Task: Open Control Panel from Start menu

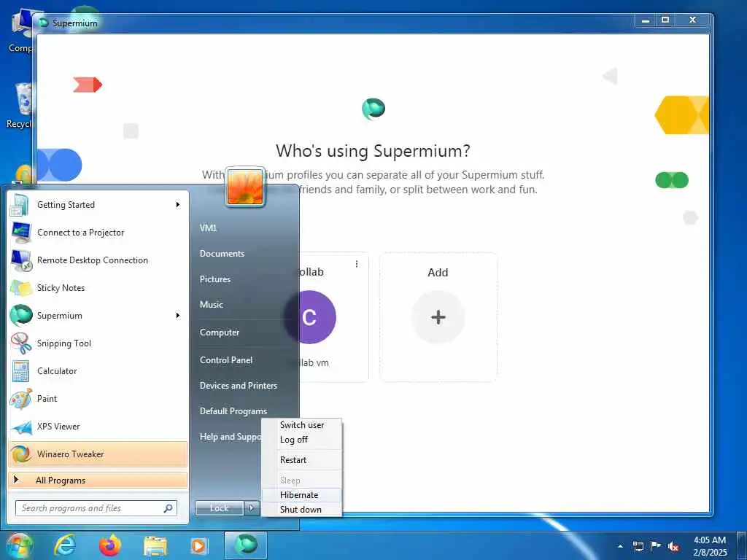Action: (x=226, y=360)
